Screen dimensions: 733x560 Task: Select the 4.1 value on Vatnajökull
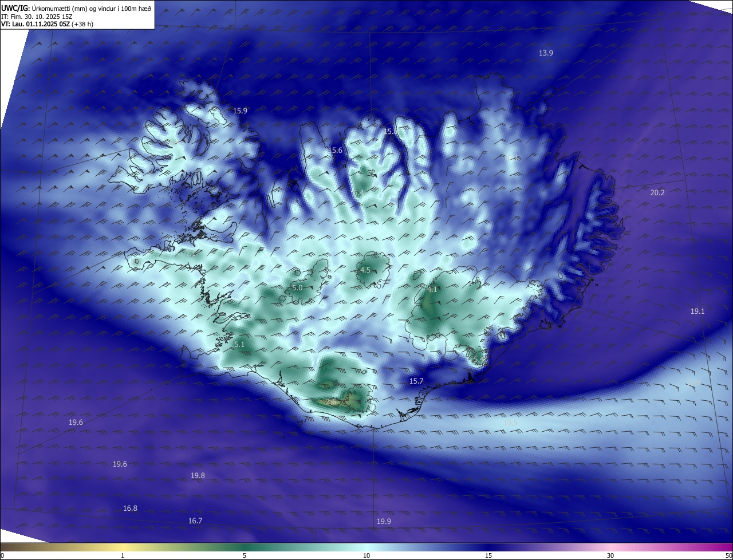[x=432, y=289]
